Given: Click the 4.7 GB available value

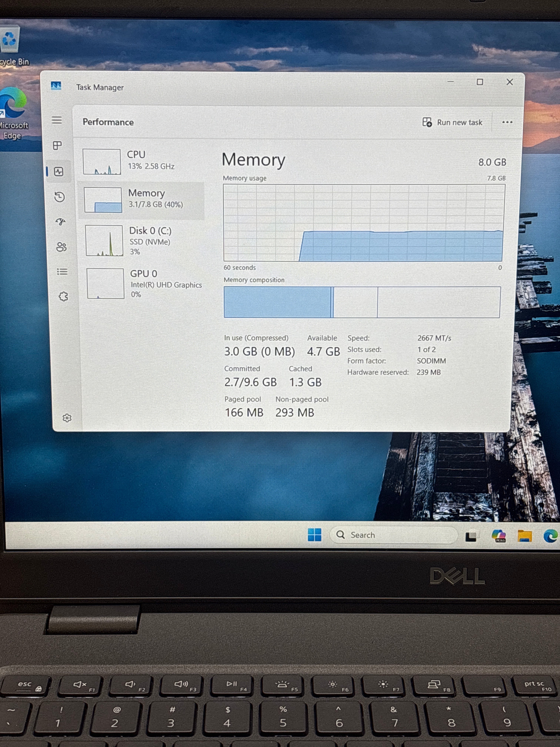Looking at the screenshot, I should pos(323,352).
